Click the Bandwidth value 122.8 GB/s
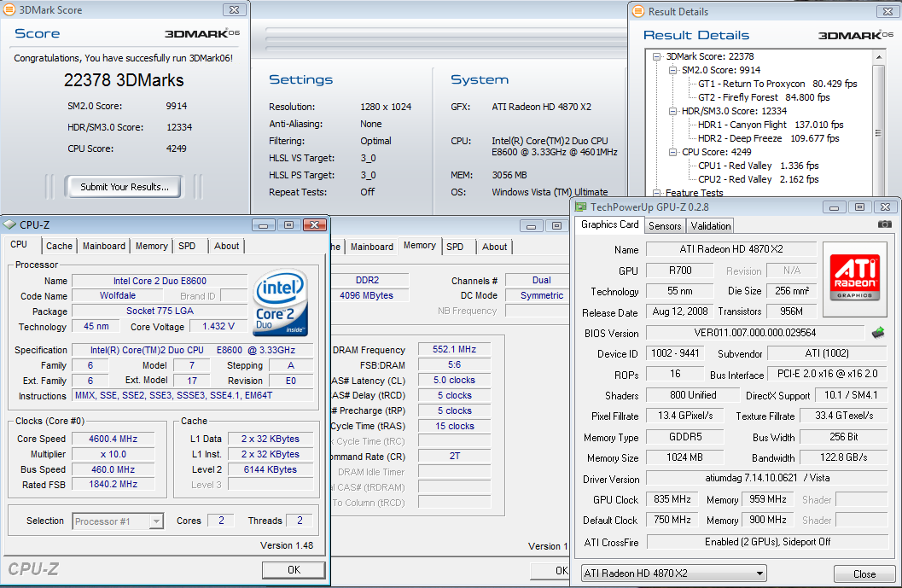 coord(843,457)
